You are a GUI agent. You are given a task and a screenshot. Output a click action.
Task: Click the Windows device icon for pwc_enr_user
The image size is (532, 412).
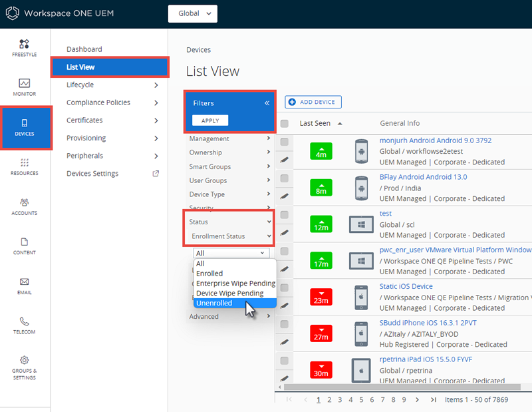[361, 261]
